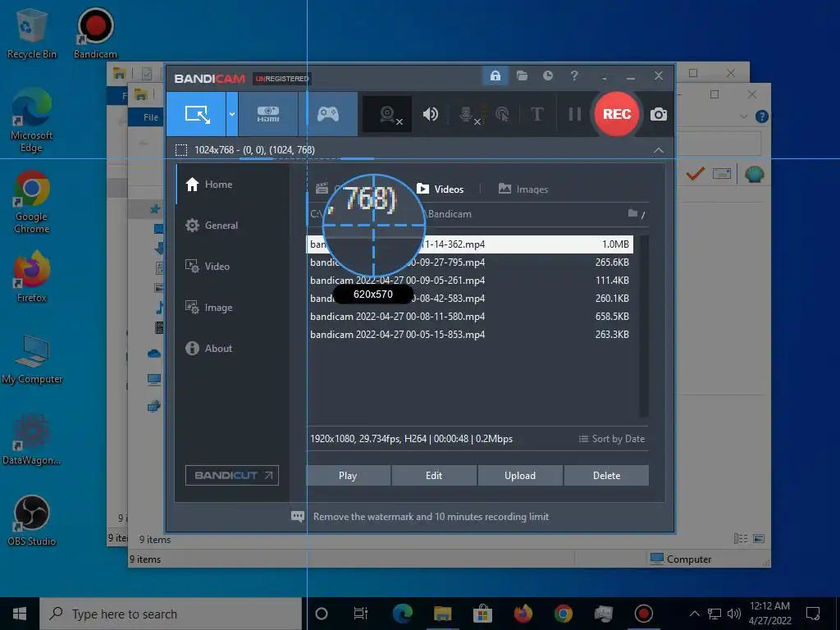Expand ribbon chevron in Explorer window

(743, 116)
